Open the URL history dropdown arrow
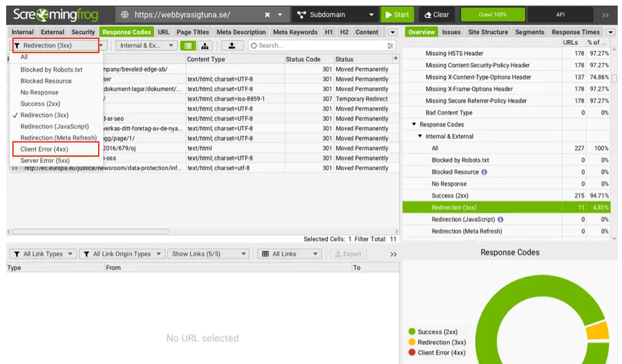Viewport: 622px width, 364px height. tap(280, 15)
